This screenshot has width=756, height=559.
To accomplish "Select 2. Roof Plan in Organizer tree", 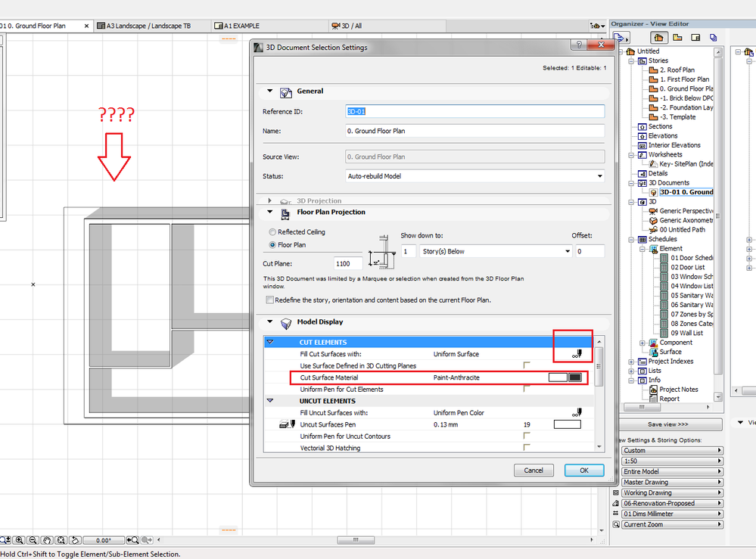I will 677,70.
